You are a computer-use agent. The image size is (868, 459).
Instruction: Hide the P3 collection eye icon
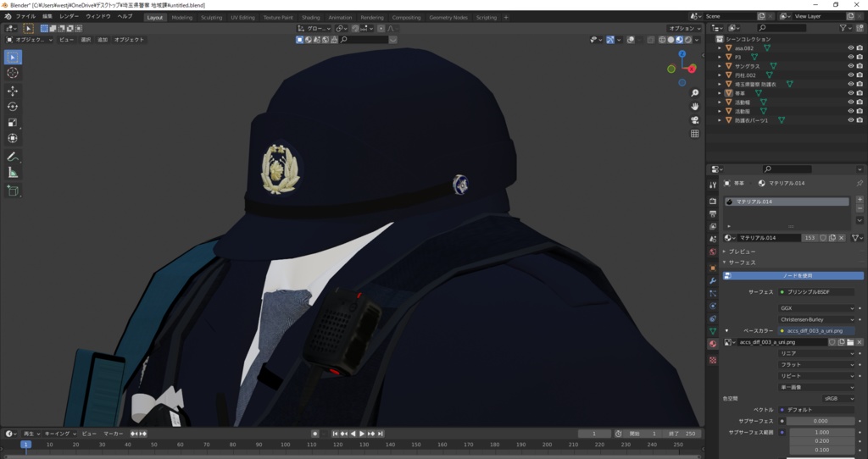click(851, 57)
